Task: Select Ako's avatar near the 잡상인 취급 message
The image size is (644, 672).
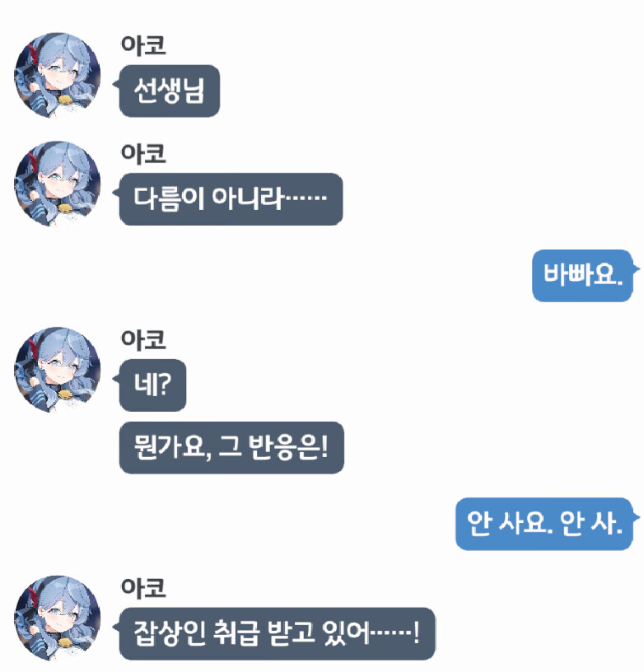Action: (58, 618)
